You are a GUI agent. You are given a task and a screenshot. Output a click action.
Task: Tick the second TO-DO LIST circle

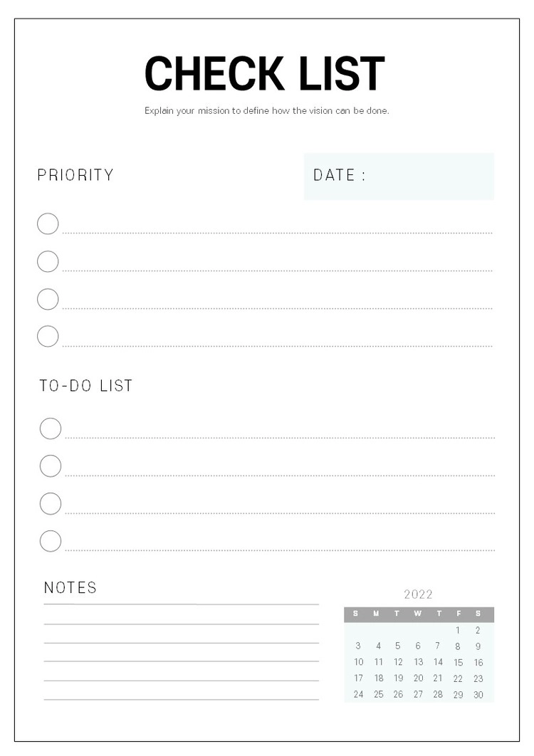[x=51, y=466]
